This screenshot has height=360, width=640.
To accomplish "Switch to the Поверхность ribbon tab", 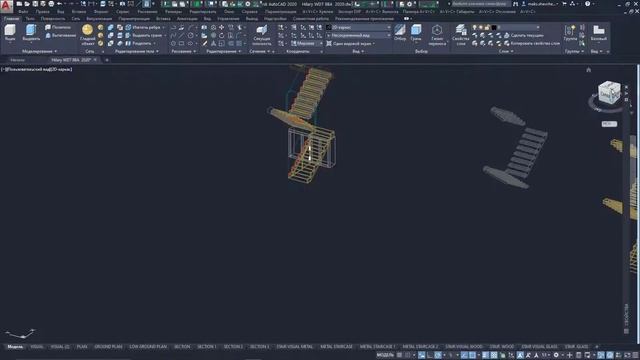I will click(53, 19).
